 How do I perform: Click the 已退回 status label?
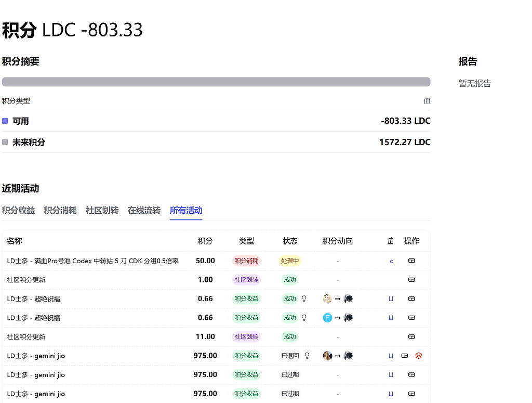pos(290,356)
